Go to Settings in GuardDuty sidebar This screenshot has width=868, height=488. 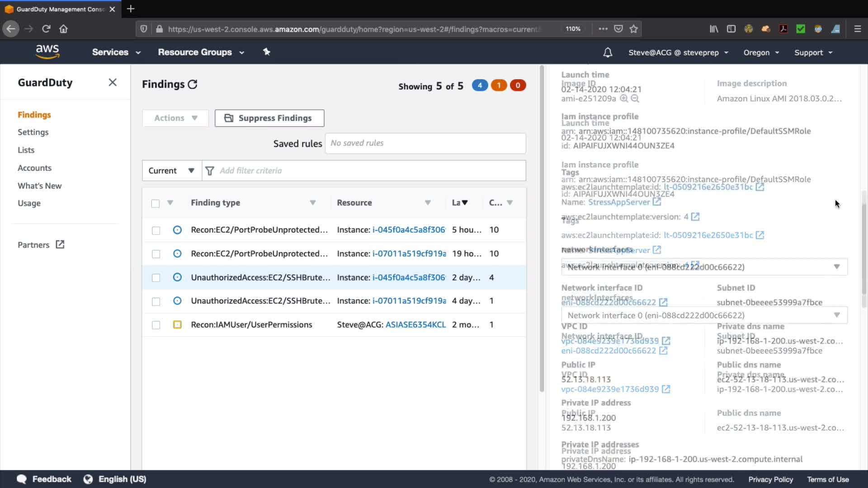coord(33,132)
